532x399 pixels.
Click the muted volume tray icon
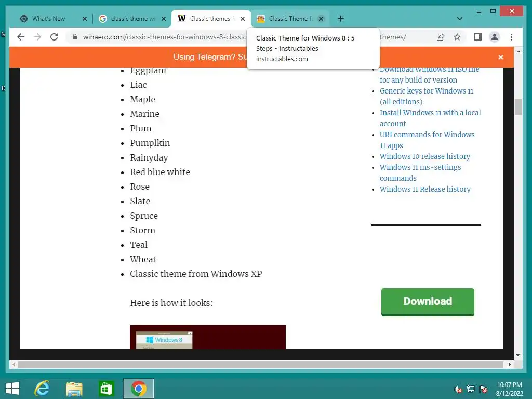pos(458,389)
